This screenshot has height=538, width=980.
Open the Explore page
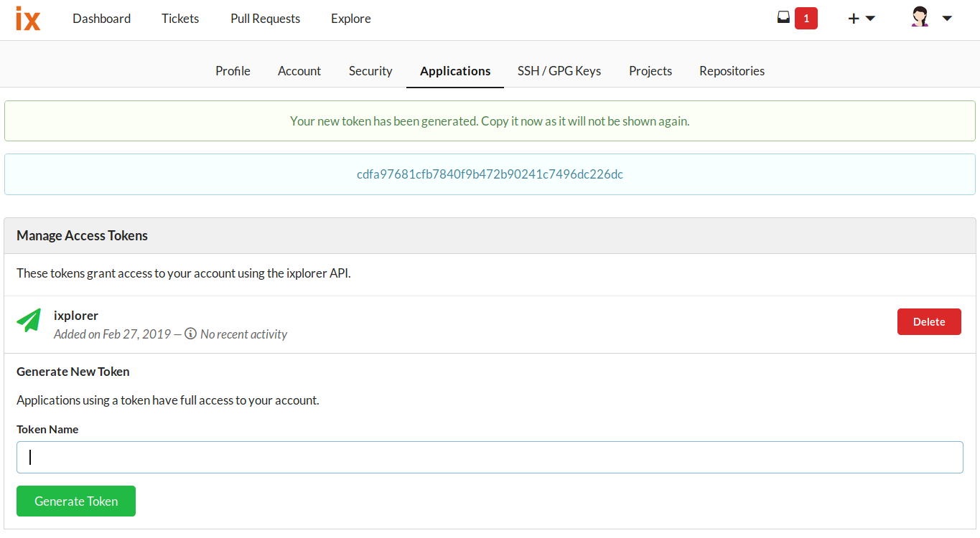click(x=351, y=19)
